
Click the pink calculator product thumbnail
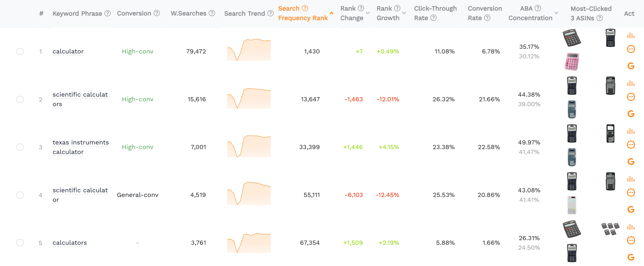(x=572, y=61)
